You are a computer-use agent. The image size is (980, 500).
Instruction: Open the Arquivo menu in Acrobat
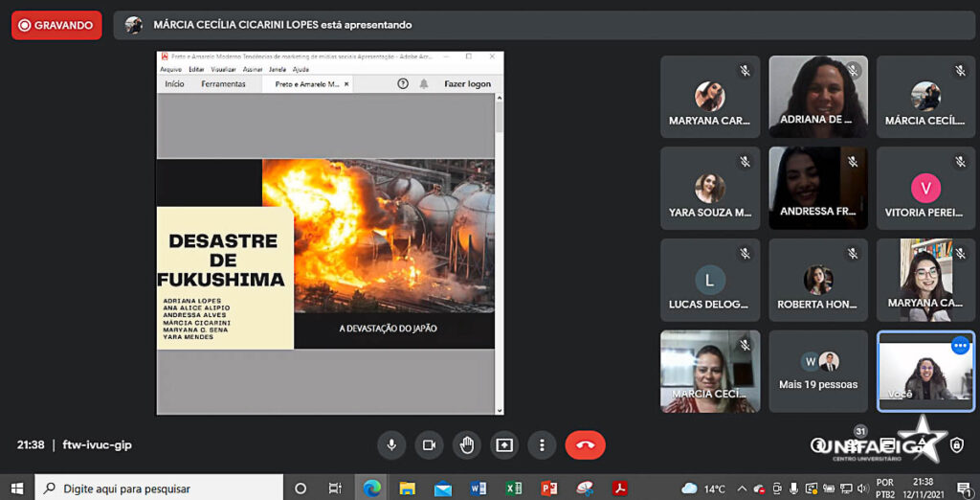coord(170,69)
